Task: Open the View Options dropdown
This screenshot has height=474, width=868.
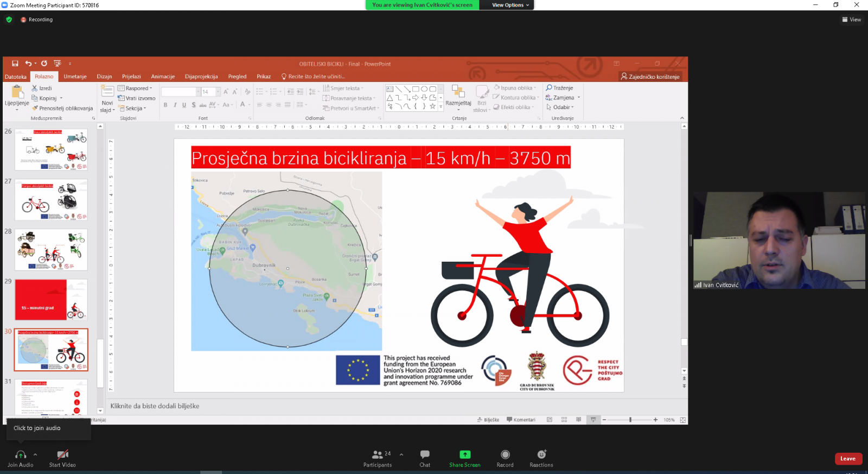Action: (x=510, y=5)
